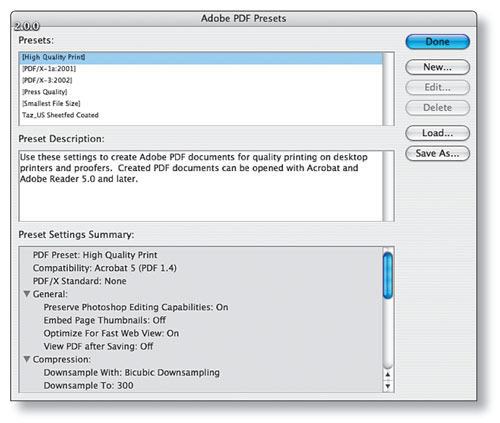
Task: Click 'Optimize For Fast Web View: On'
Action: coord(111,333)
